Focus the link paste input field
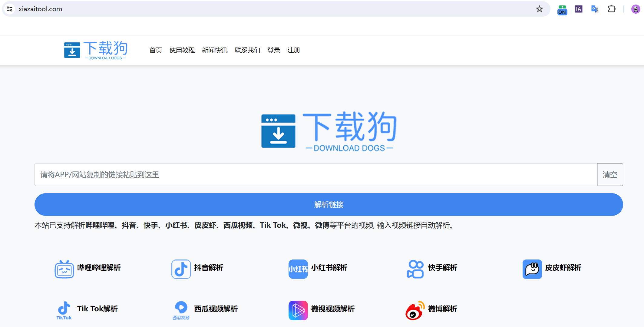This screenshot has height=327, width=644. coord(316,175)
